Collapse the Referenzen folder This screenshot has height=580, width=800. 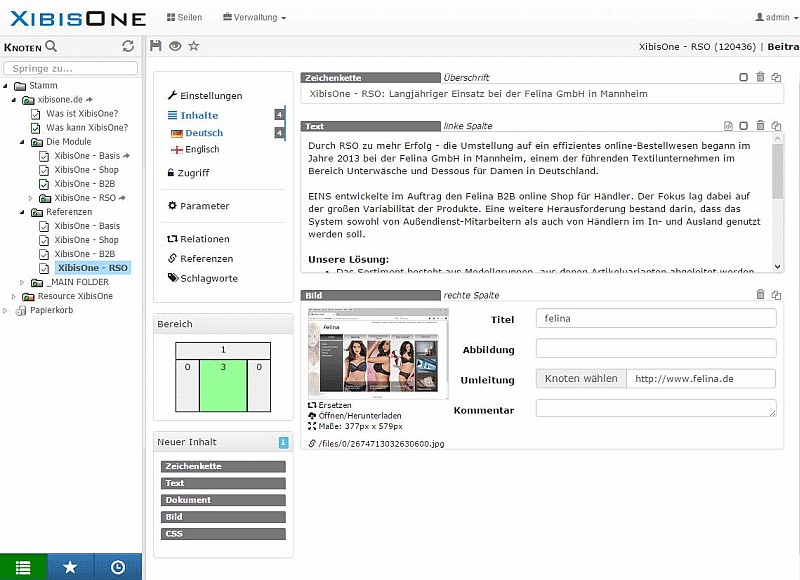click(x=22, y=212)
